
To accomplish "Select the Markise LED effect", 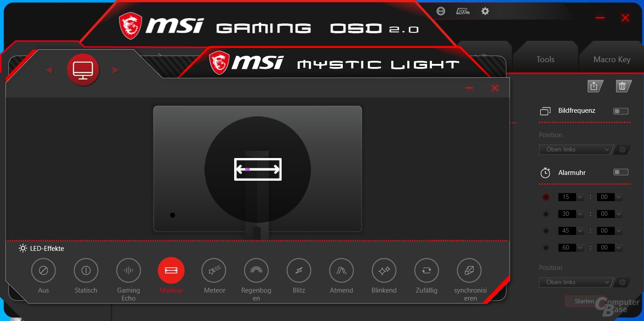I will click(x=171, y=270).
